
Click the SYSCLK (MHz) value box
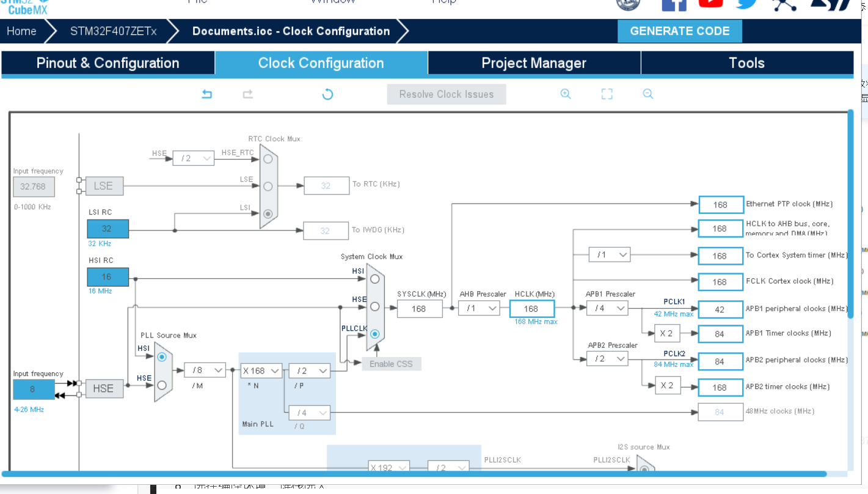pos(419,309)
